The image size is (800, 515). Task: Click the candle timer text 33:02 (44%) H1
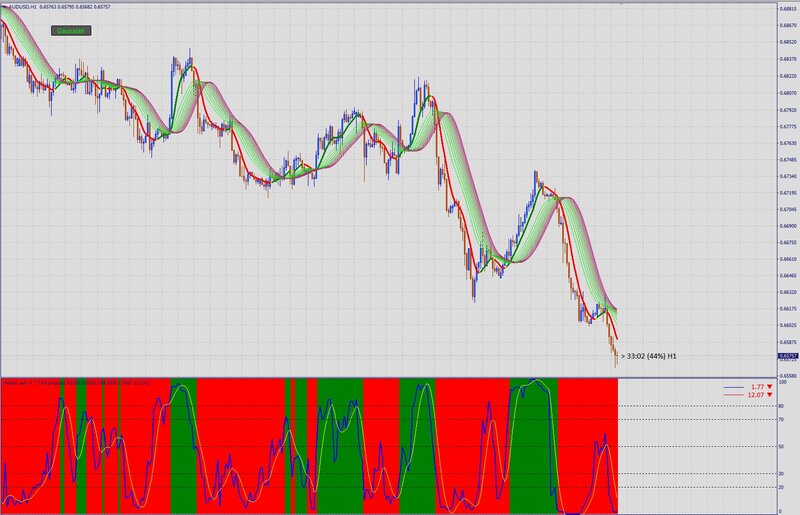652,356
